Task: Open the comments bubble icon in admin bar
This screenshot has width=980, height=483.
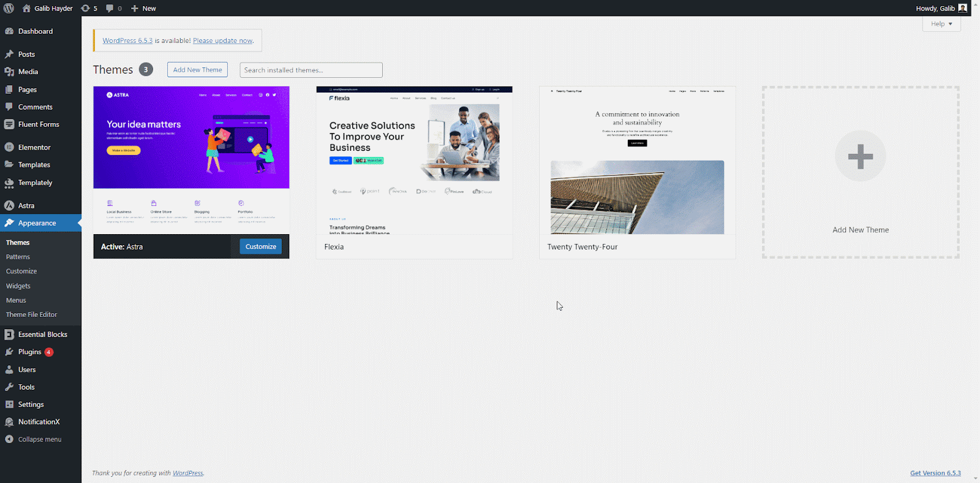Action: tap(110, 8)
